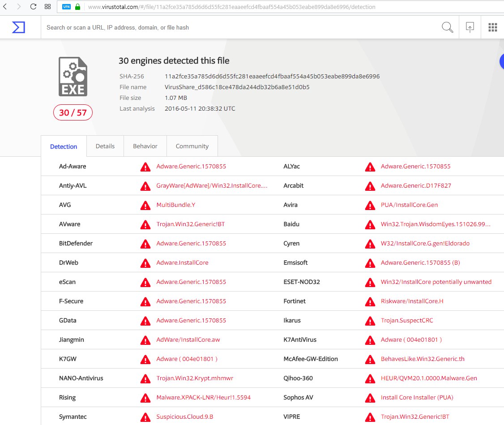This screenshot has width=504, height=425.
Task: Click the VPN badge in address bar
Action: [x=67, y=7]
